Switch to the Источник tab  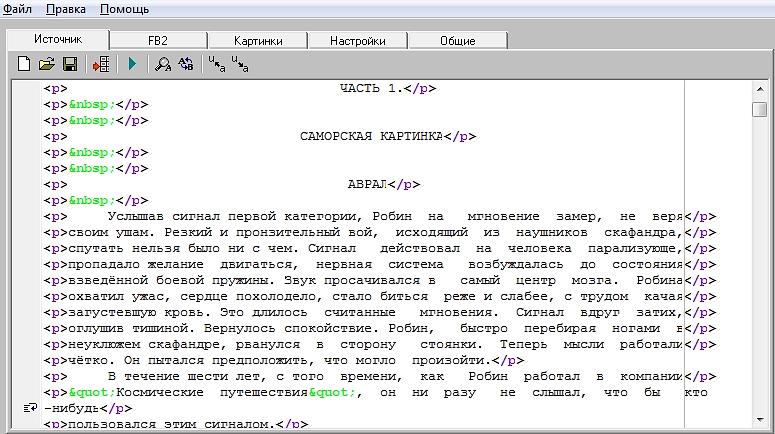(x=58, y=39)
